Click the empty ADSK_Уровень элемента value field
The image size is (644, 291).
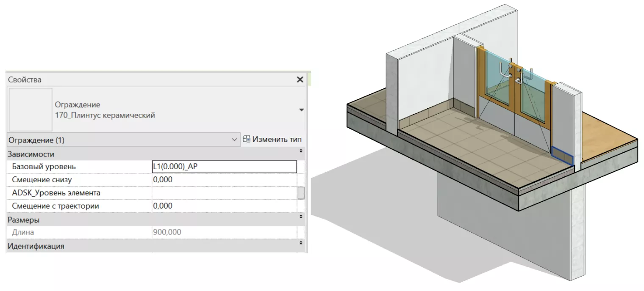coord(224,193)
